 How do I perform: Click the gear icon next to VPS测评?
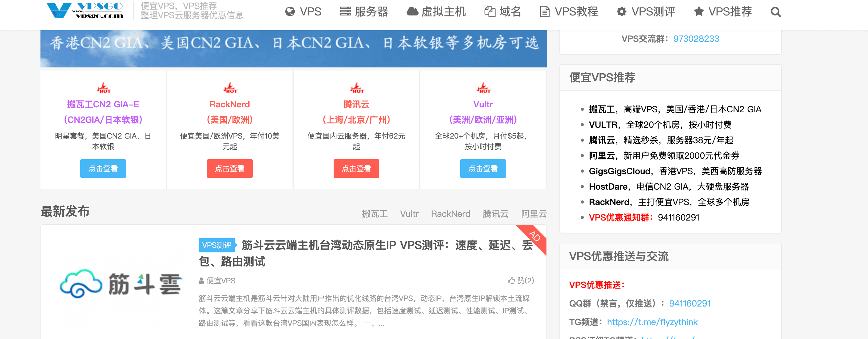pyautogui.click(x=622, y=11)
